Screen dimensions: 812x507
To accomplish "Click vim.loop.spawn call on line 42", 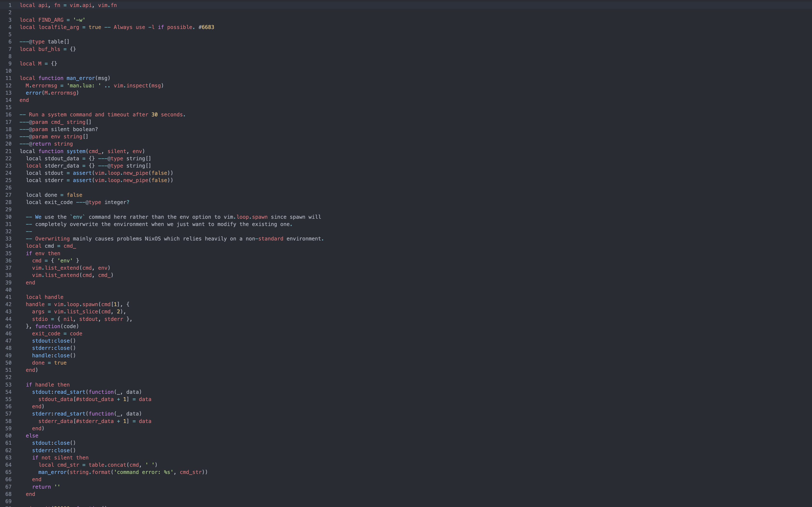I will tap(76, 304).
